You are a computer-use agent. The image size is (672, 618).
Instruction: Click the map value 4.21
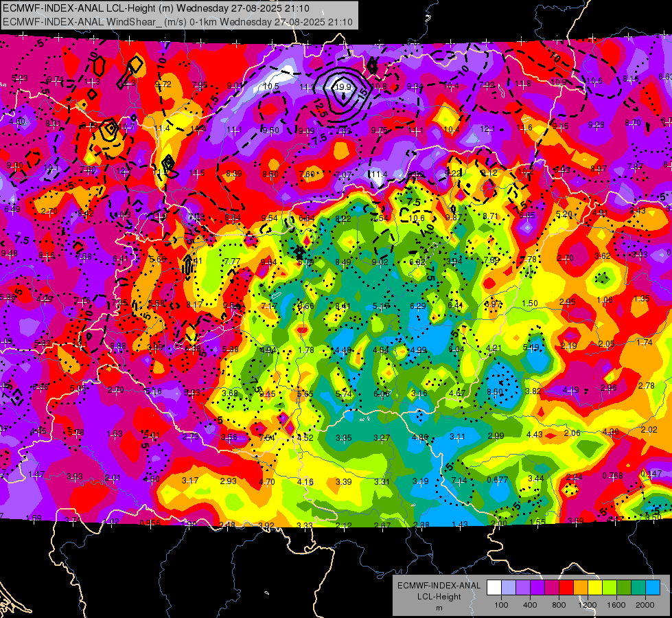pos(494,348)
